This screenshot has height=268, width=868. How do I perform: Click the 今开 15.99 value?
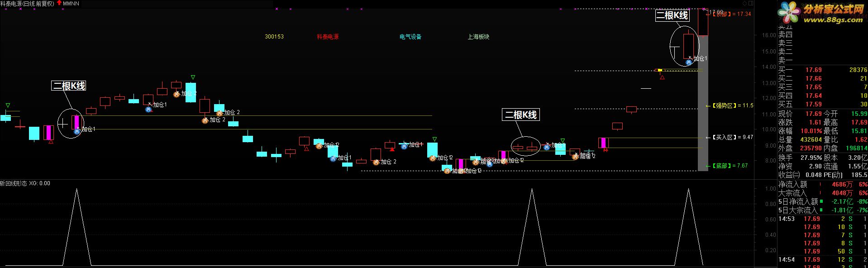coord(859,114)
